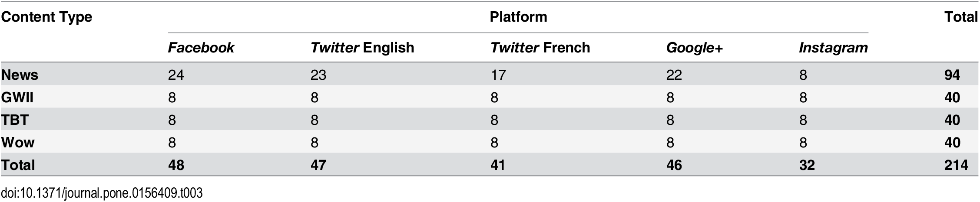980x202 pixels.
Task: Click the Twitter English column header
Action: click(362, 48)
